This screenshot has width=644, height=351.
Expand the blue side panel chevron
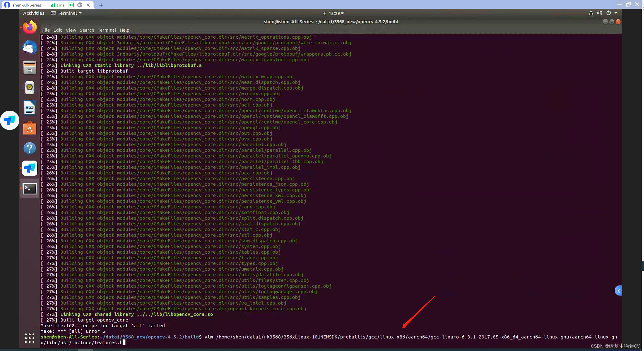click(x=618, y=291)
